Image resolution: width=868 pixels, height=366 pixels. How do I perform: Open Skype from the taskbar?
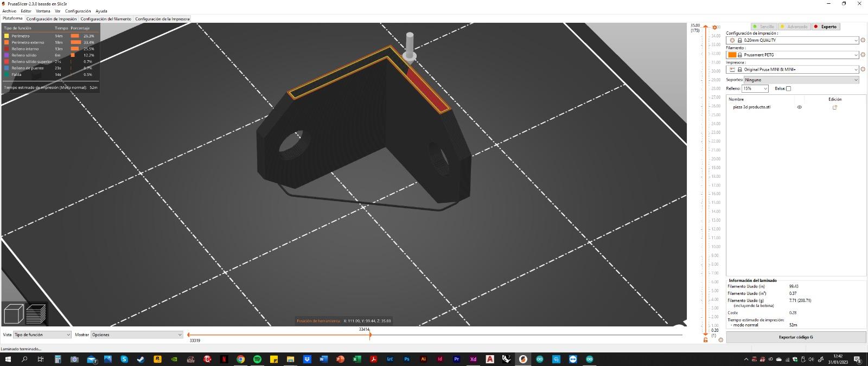[x=124, y=359]
